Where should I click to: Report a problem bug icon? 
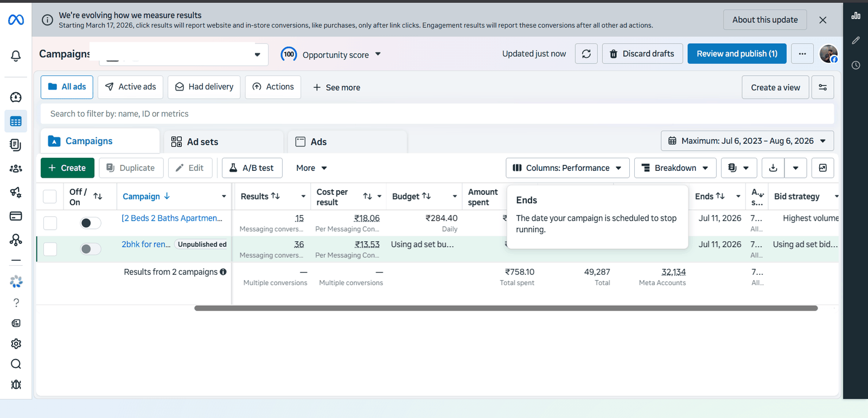coord(16,384)
